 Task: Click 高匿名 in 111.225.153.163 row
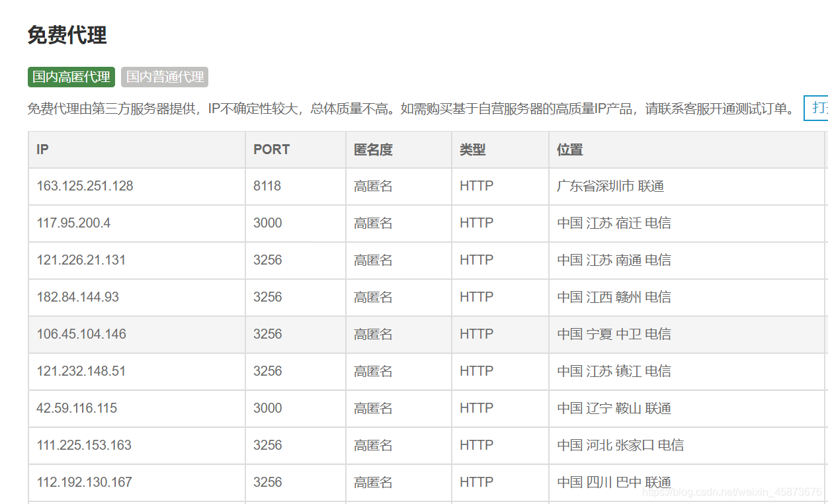click(373, 446)
